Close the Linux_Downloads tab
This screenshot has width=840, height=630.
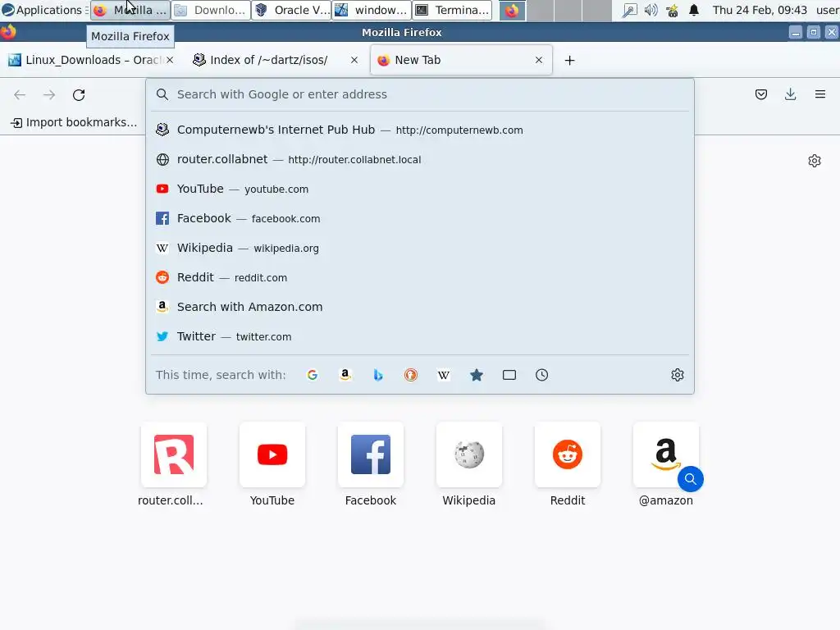[170, 60]
